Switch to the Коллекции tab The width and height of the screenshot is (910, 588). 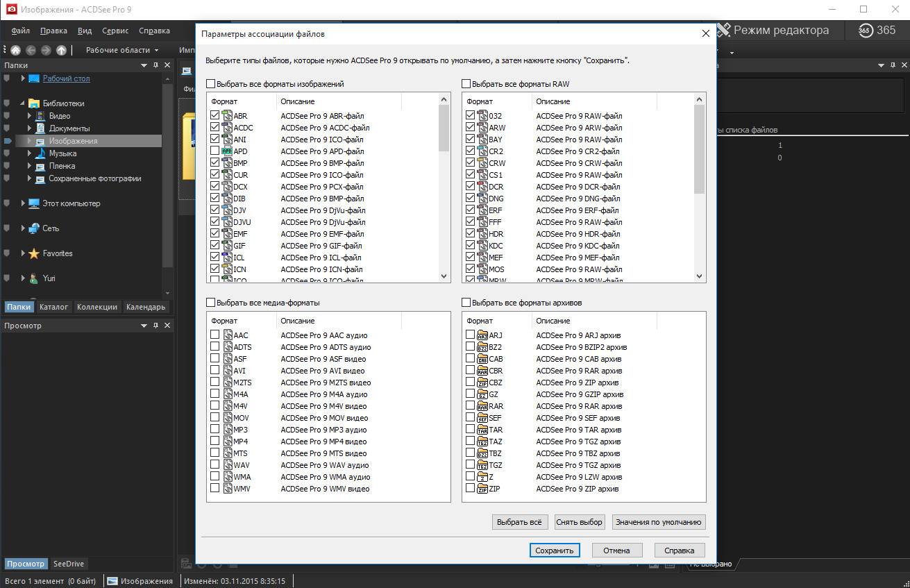click(97, 307)
